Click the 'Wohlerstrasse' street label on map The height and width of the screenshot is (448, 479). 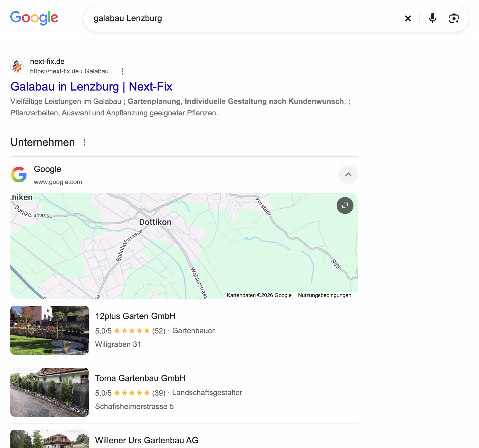pyautogui.click(x=199, y=283)
